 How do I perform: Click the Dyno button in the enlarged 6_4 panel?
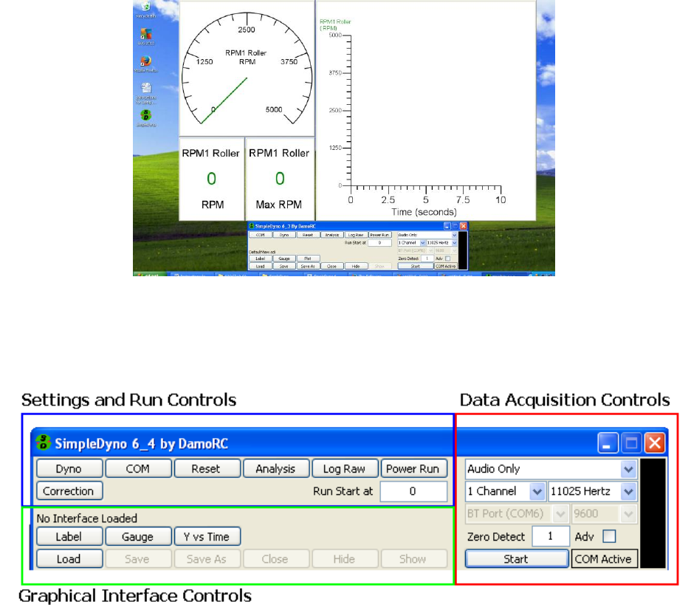click(x=69, y=469)
